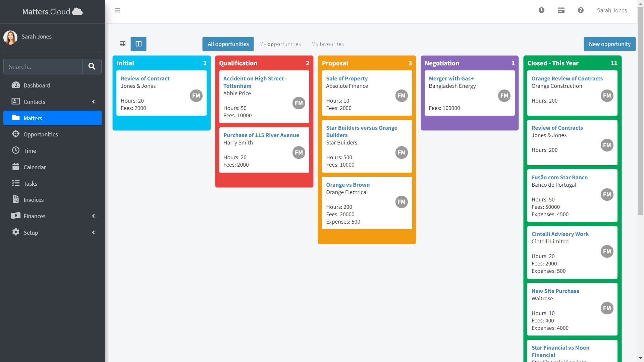Screen dimensions: 644x362
Task: Open the Calendar section
Action: [16, 167]
